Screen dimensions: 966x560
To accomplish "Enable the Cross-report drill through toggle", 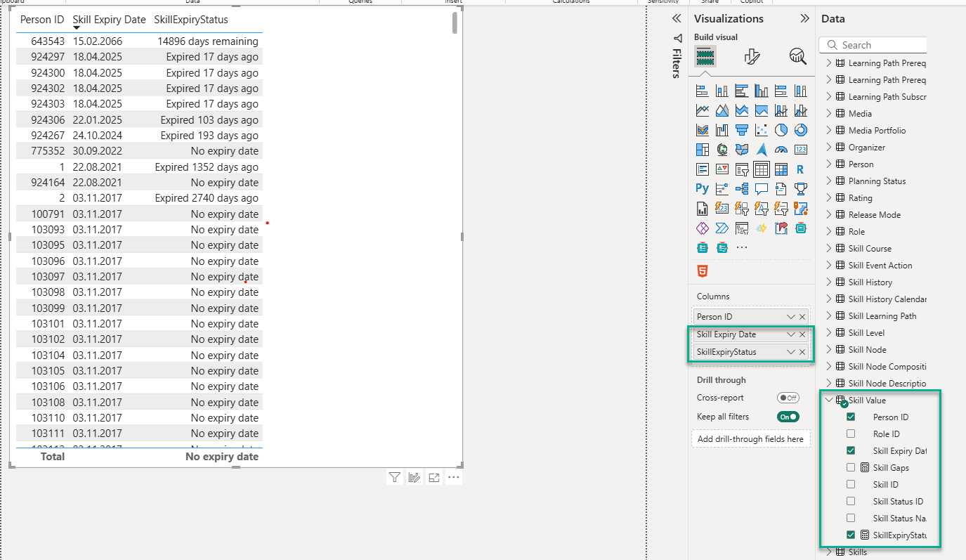I will coord(788,397).
